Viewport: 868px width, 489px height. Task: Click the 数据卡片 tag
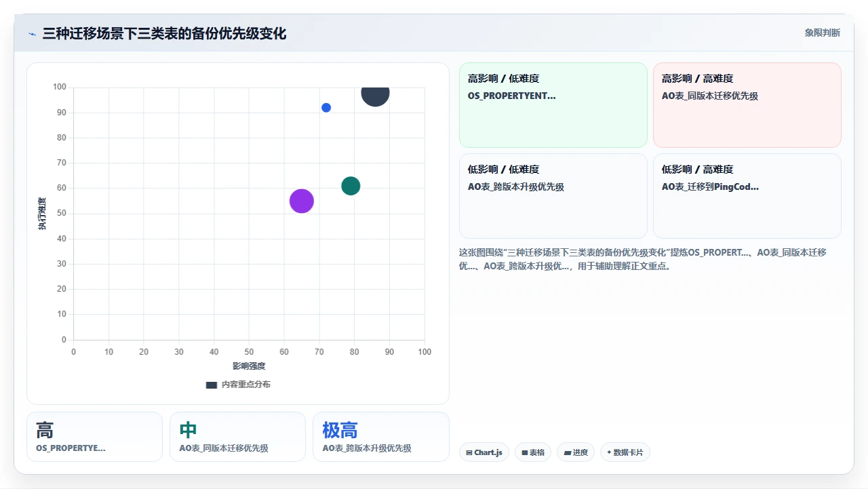point(625,452)
